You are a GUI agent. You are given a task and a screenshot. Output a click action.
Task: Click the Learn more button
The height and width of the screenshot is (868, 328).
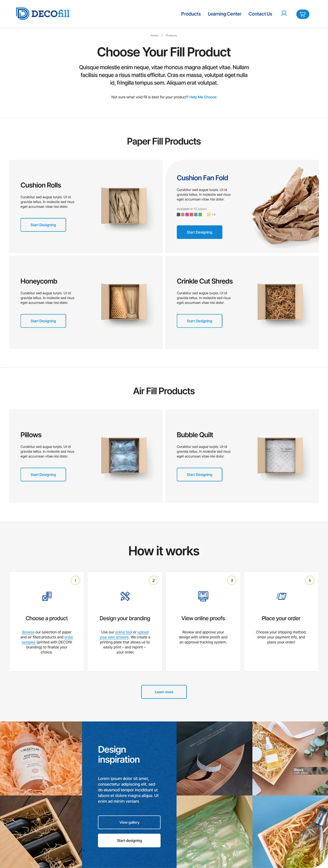click(x=164, y=692)
